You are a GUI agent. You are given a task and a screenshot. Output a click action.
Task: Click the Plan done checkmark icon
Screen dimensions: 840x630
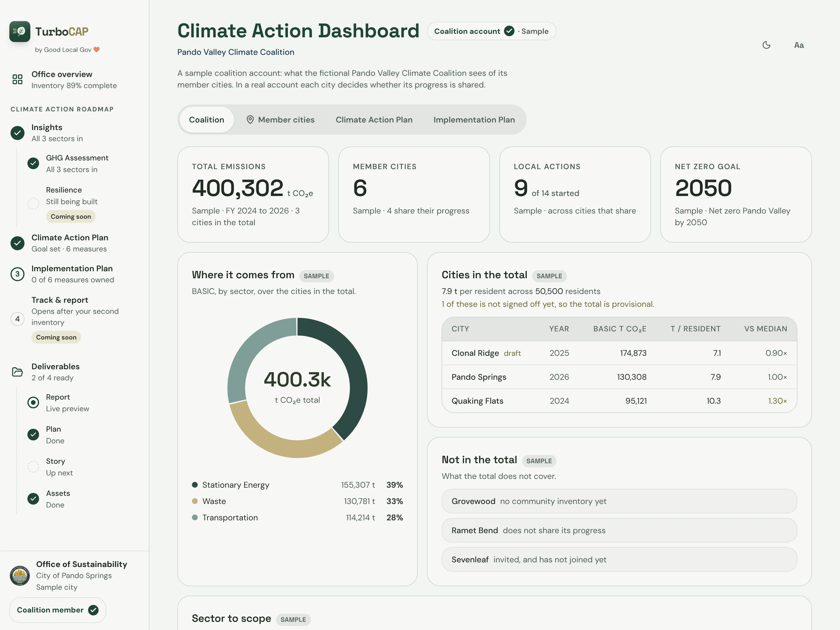pos(34,435)
